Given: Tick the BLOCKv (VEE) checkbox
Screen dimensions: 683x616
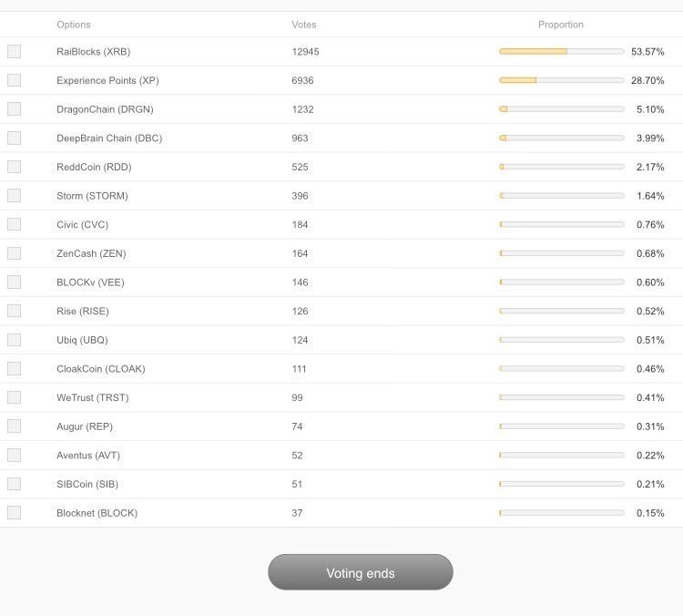Looking at the screenshot, I should pos(14,282).
